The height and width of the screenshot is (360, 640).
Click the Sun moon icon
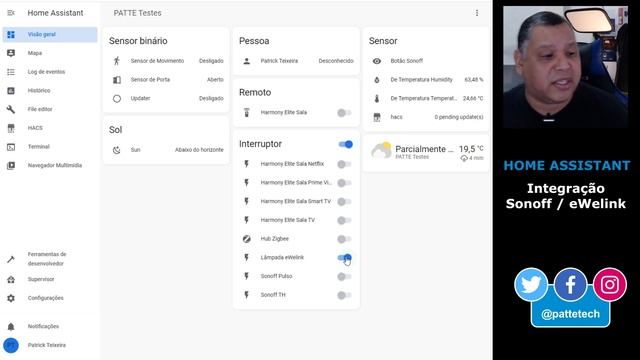[117, 150]
